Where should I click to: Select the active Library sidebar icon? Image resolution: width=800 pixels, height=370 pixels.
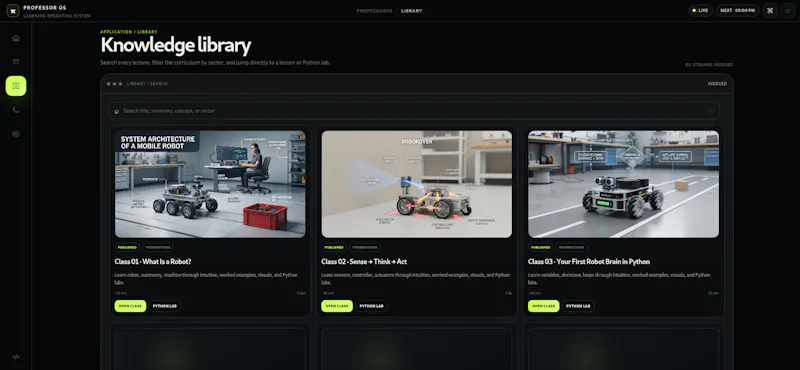point(16,86)
